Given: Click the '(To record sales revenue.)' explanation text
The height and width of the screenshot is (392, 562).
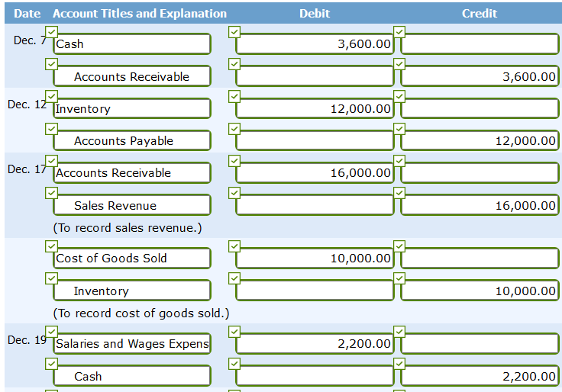Looking at the screenshot, I should 128,228.
